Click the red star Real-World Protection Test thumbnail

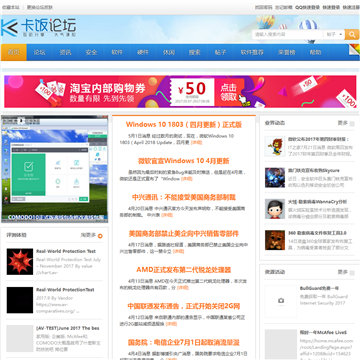point(20,261)
